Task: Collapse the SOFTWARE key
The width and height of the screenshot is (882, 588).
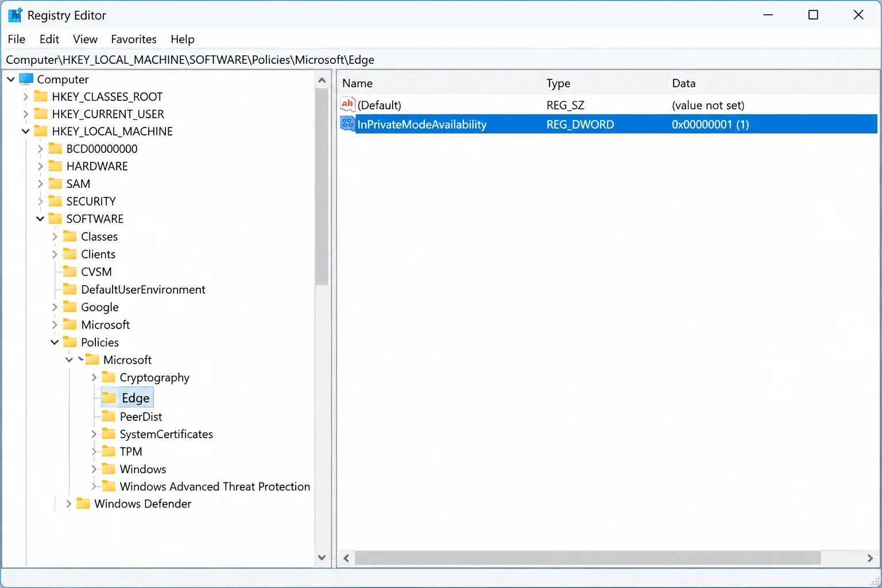Action: tap(40, 219)
